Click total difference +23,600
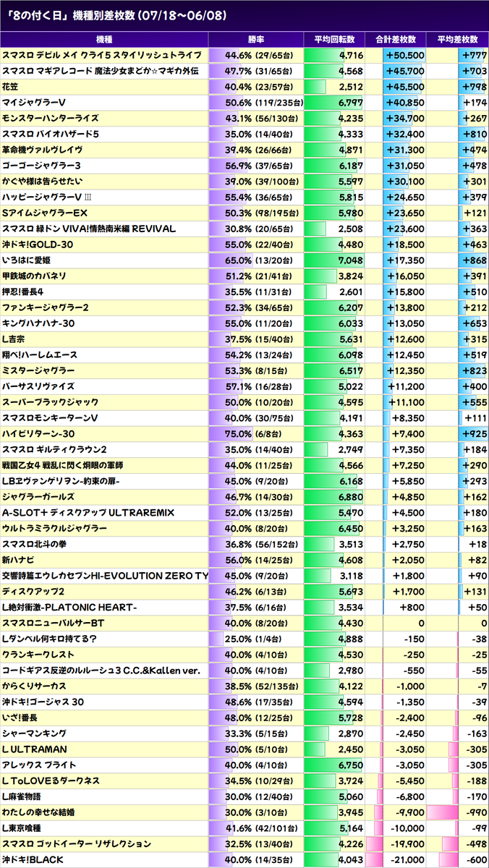The image size is (489, 868). point(405,229)
